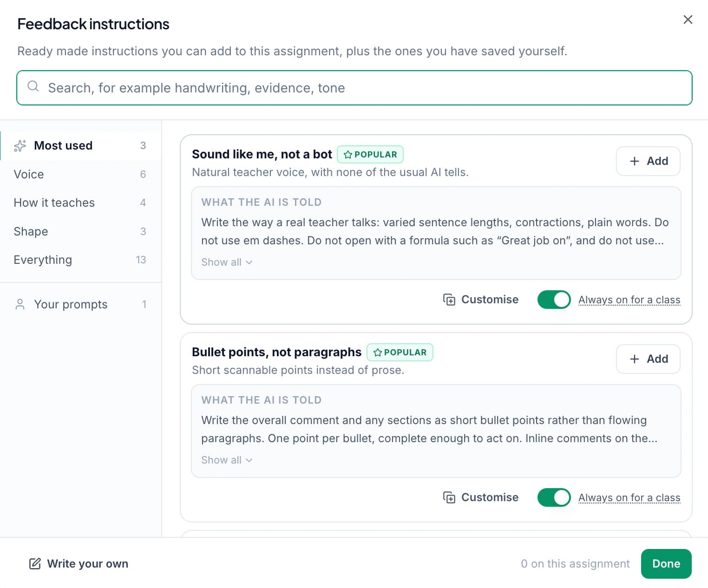Focus the instruction search field
Screen dimensions: 708x588
(354, 88)
